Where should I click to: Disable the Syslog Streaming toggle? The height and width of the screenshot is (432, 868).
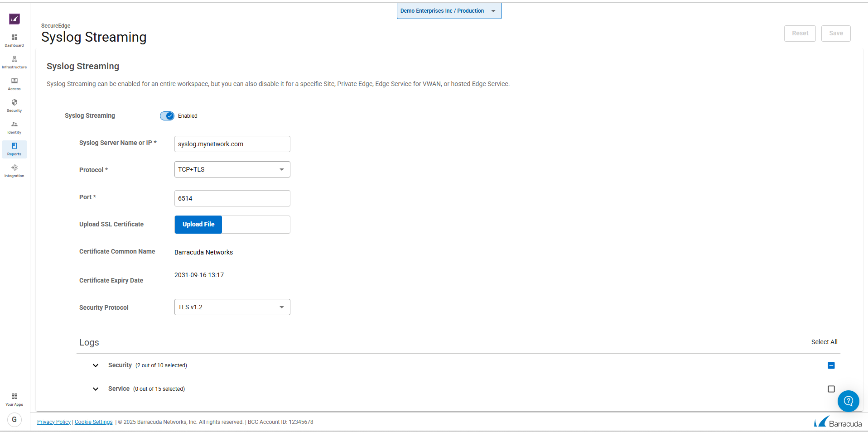tap(167, 116)
